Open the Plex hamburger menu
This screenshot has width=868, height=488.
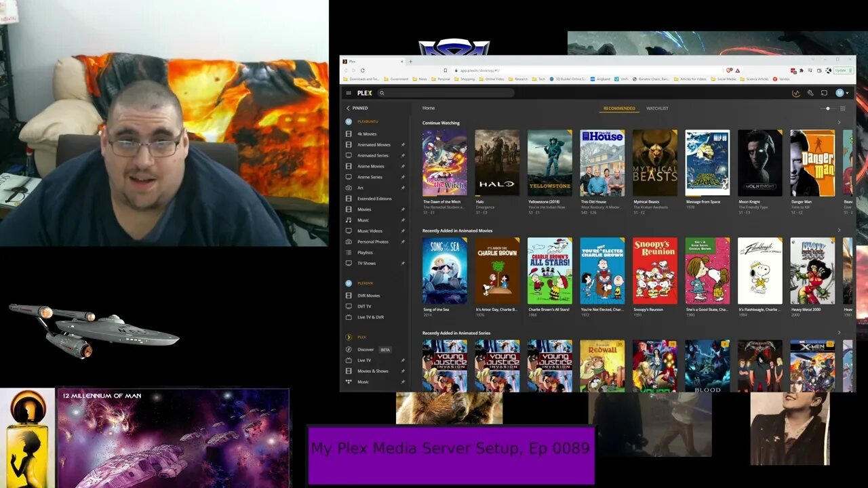click(349, 93)
